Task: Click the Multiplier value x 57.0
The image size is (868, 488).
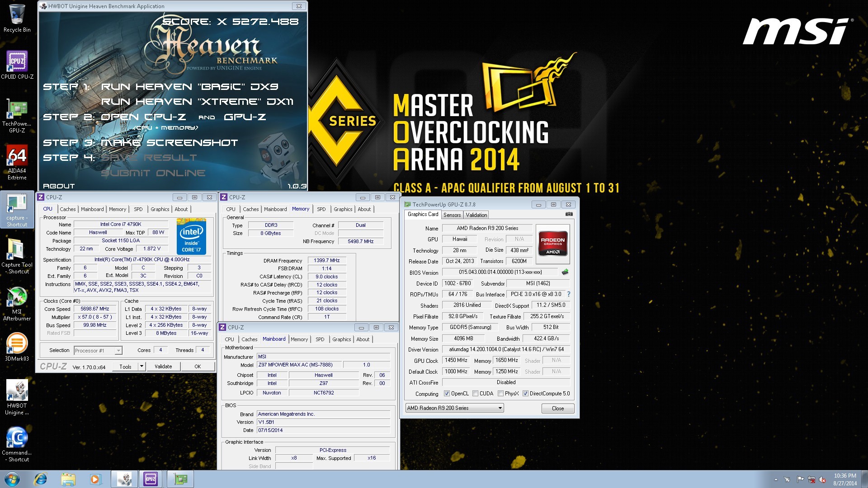Action: (94, 317)
